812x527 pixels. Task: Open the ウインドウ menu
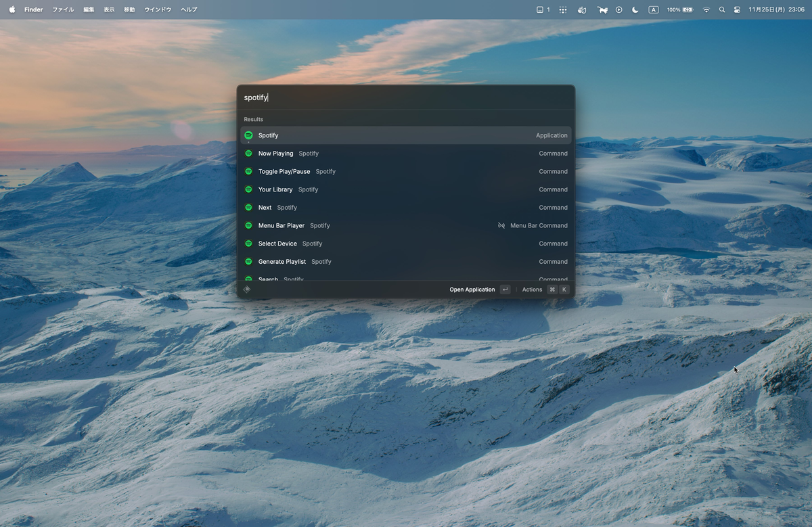(158, 9)
